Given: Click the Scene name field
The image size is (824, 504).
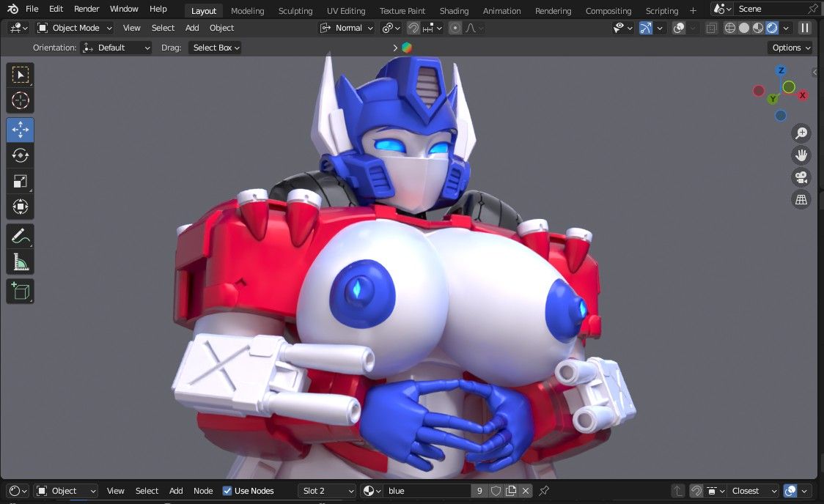Looking at the screenshot, I should pyautogui.click(x=770, y=9).
